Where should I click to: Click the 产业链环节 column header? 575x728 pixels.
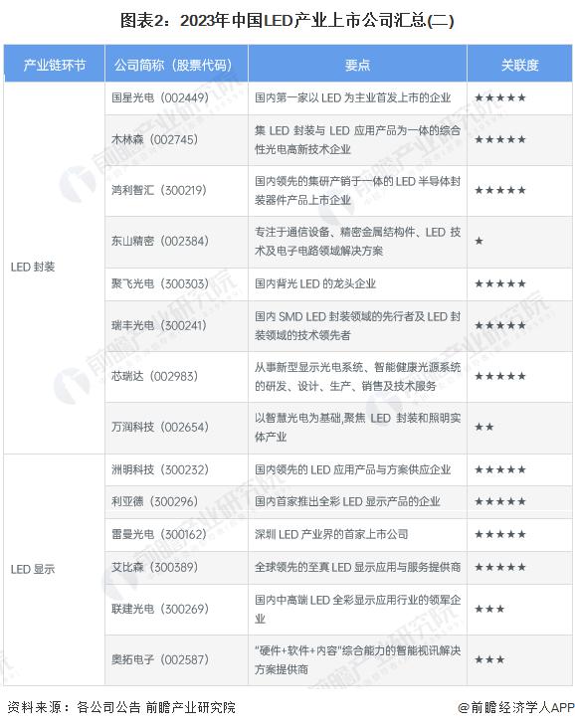pos(55,64)
